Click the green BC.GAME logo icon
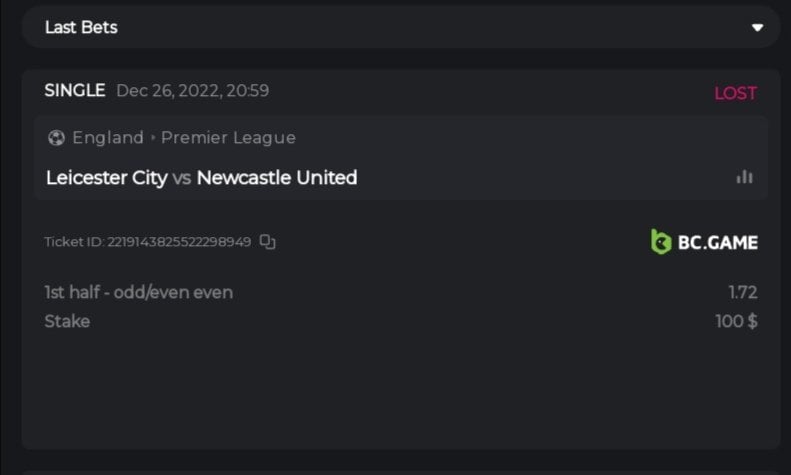This screenshot has height=475, width=791. (x=661, y=241)
